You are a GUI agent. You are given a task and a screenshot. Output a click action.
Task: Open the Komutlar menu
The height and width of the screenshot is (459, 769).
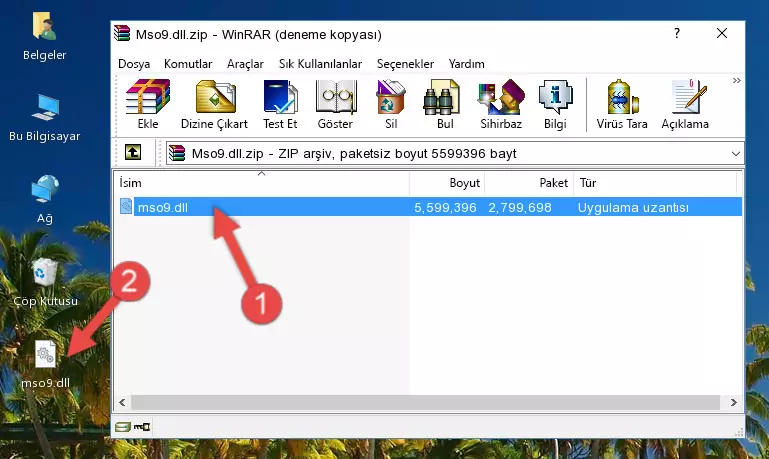click(188, 64)
